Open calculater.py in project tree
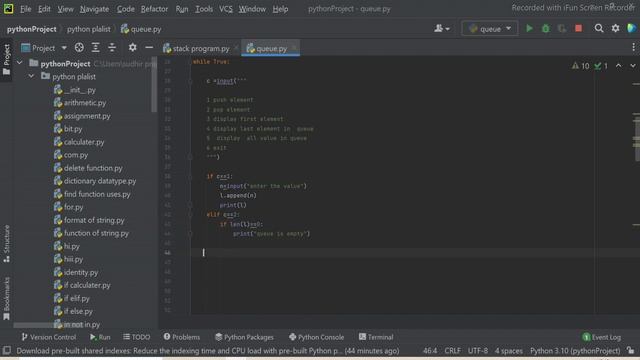The image size is (640, 360). 84,142
